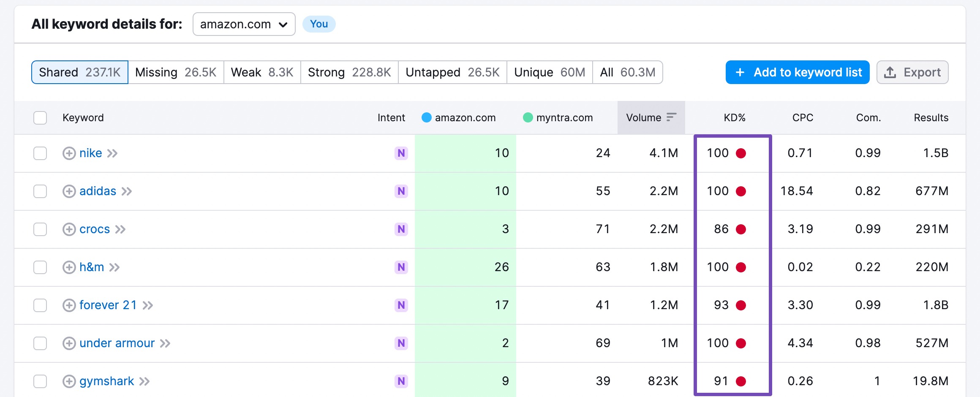Click the plus icon beside crocs
Image resolution: width=980 pixels, height=397 pixels.
[69, 229]
